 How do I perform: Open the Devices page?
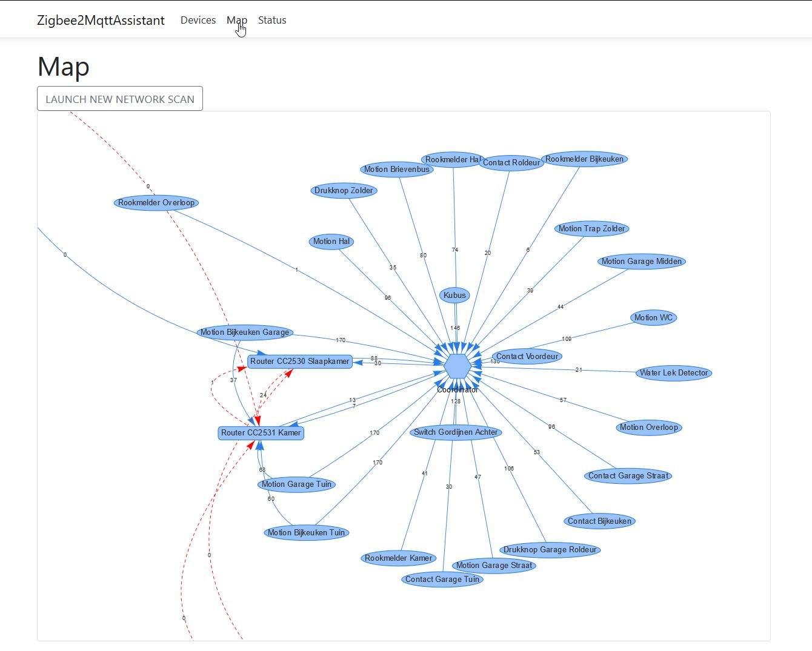tap(198, 20)
